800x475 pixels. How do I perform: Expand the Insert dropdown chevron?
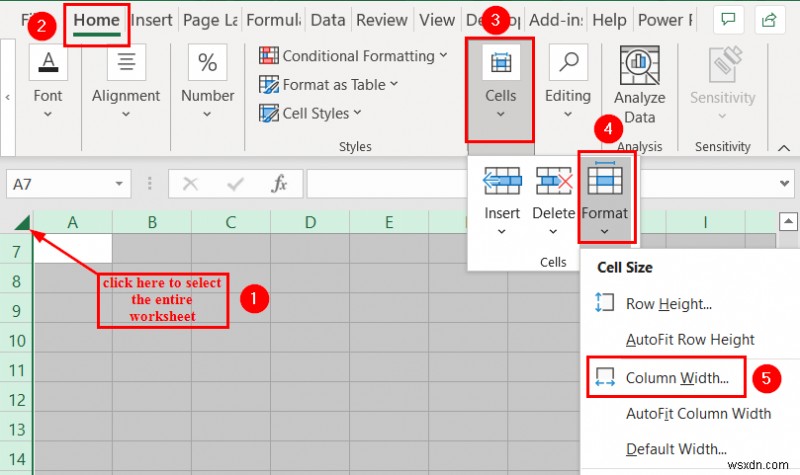click(x=502, y=232)
